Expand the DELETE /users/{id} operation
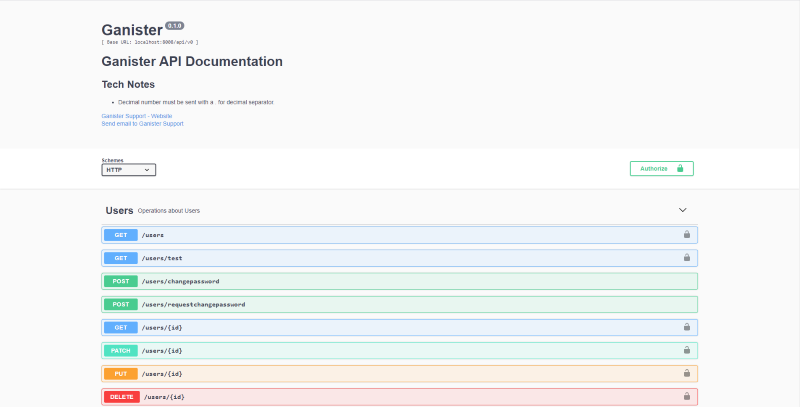This screenshot has width=800, height=407. click(x=399, y=397)
